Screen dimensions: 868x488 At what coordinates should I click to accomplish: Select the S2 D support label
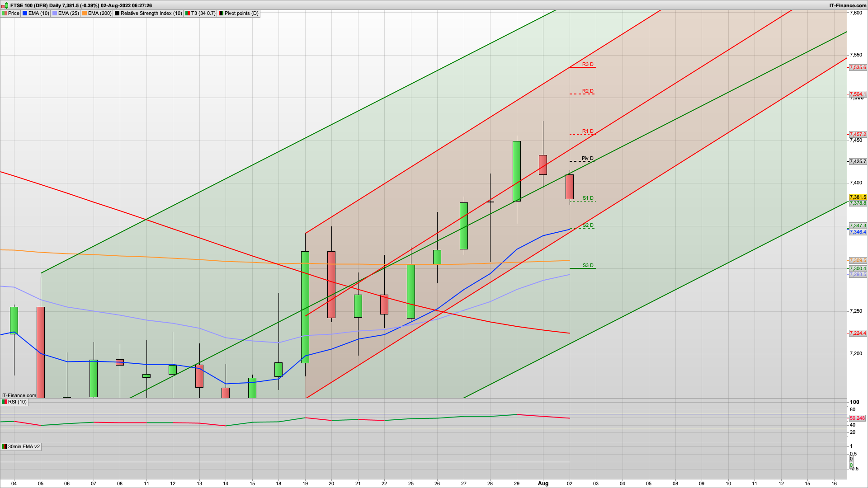point(588,225)
